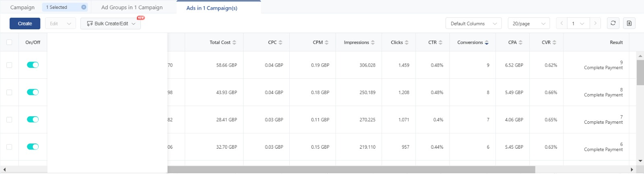
Task: Sort by Total Cost column
Action: tap(234, 42)
